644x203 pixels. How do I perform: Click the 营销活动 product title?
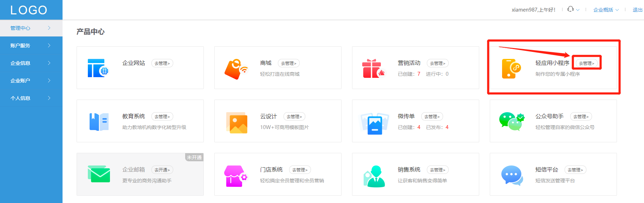pyautogui.click(x=409, y=63)
